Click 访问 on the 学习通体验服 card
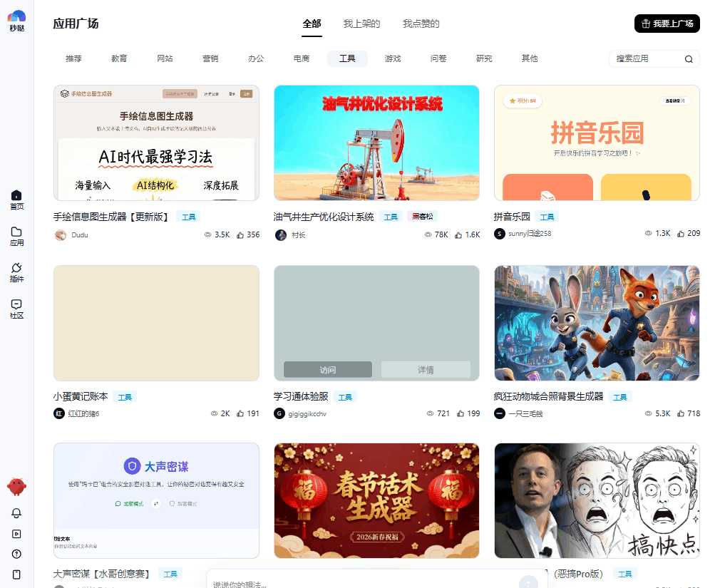 pyautogui.click(x=328, y=369)
